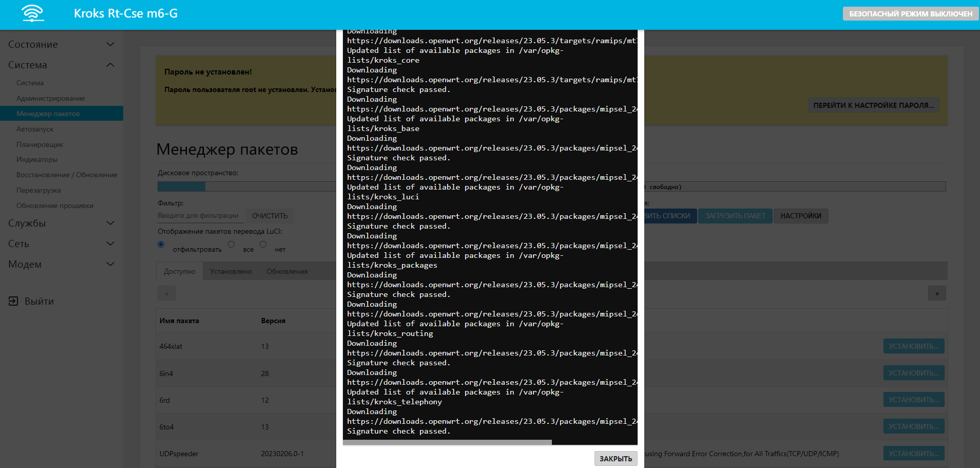Click the Очистить filter button
Image resolution: width=980 pixels, height=468 pixels.
point(270,216)
